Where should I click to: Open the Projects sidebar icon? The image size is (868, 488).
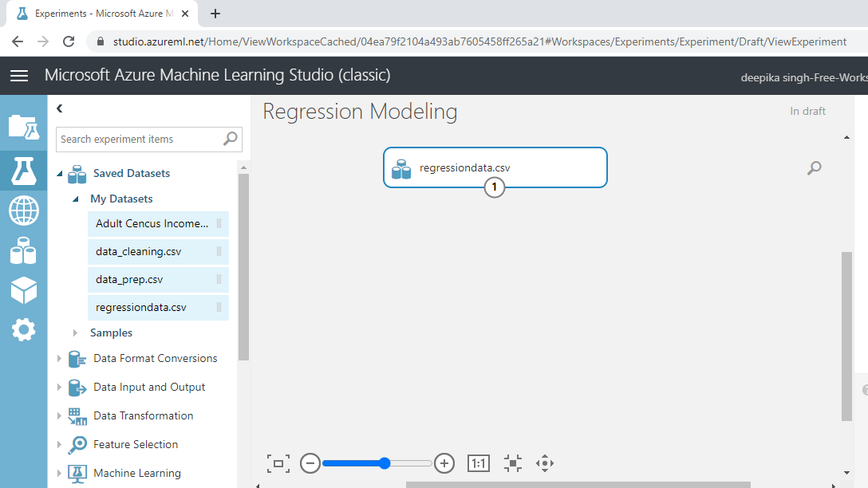coord(23,128)
